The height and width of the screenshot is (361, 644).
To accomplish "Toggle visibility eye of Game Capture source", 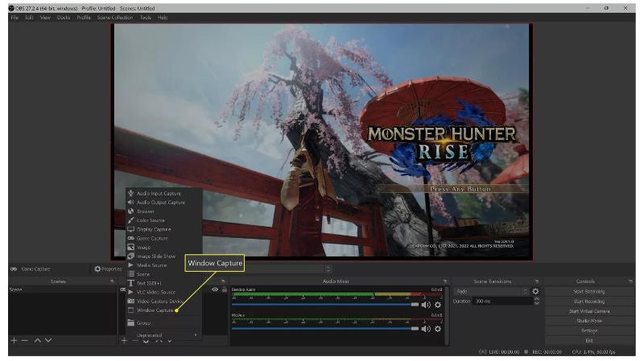I will pos(215,289).
